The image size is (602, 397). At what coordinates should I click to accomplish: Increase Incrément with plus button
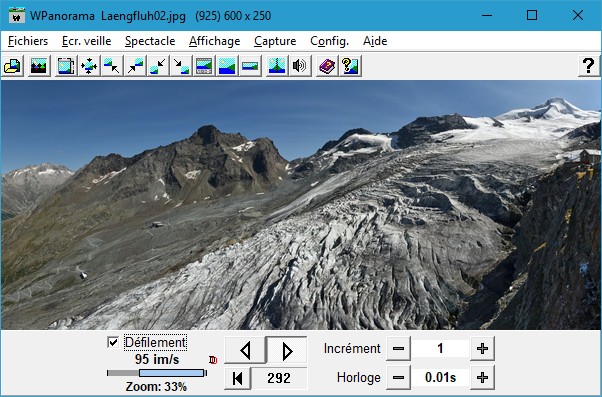click(x=482, y=349)
